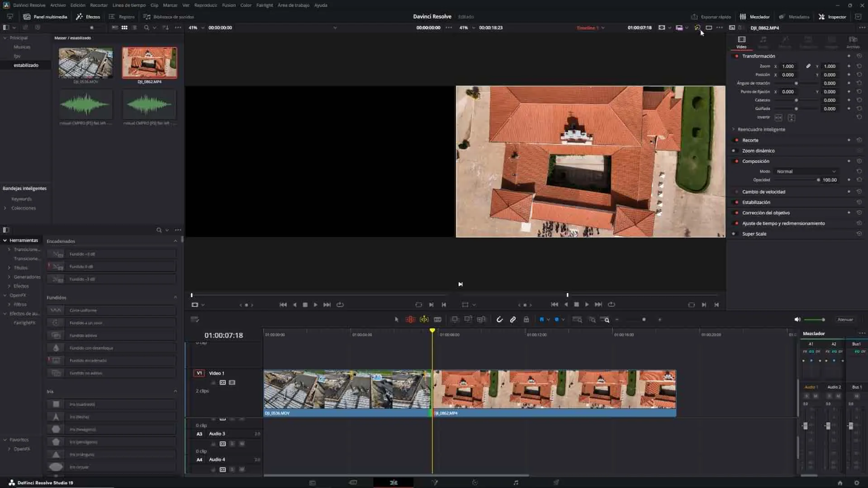Screen dimensions: 868x488
Task: Switch the media pool to list view
Action: (134, 28)
